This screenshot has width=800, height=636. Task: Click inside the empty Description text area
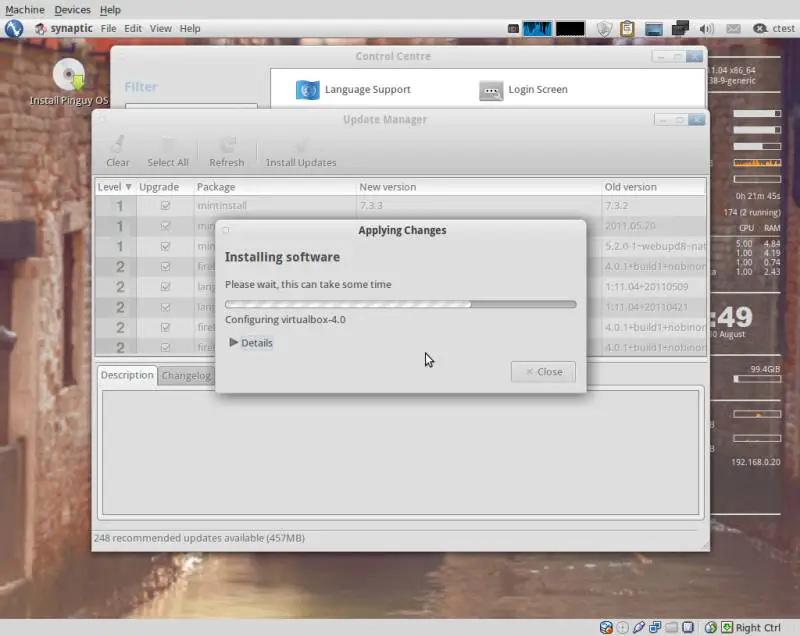coord(401,452)
